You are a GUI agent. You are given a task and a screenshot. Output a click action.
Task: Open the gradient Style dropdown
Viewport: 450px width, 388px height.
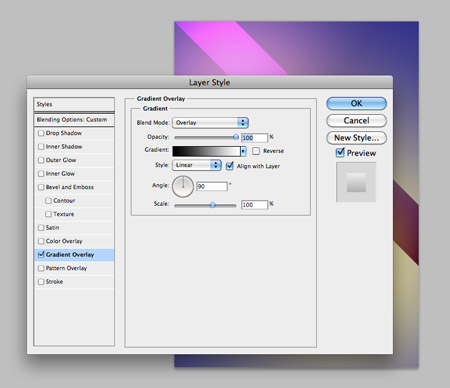(x=197, y=165)
